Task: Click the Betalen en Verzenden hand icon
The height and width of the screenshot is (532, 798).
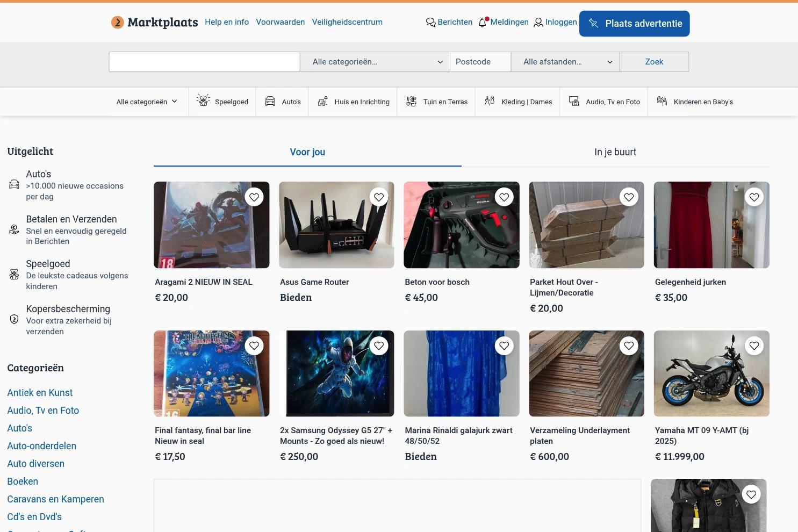Action: (15, 230)
